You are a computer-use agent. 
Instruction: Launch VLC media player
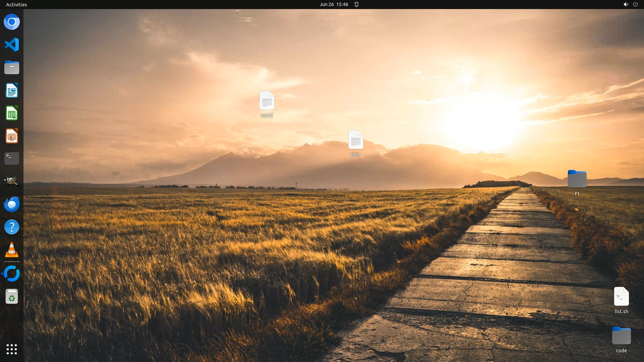(12, 250)
